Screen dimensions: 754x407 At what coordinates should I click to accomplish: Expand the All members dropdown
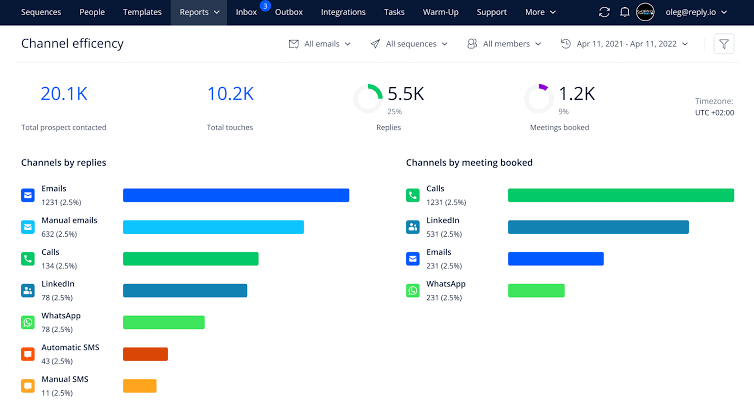pos(504,44)
